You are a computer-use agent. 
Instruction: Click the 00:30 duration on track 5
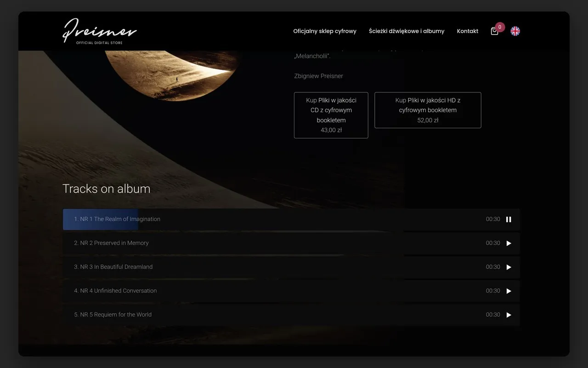click(493, 315)
